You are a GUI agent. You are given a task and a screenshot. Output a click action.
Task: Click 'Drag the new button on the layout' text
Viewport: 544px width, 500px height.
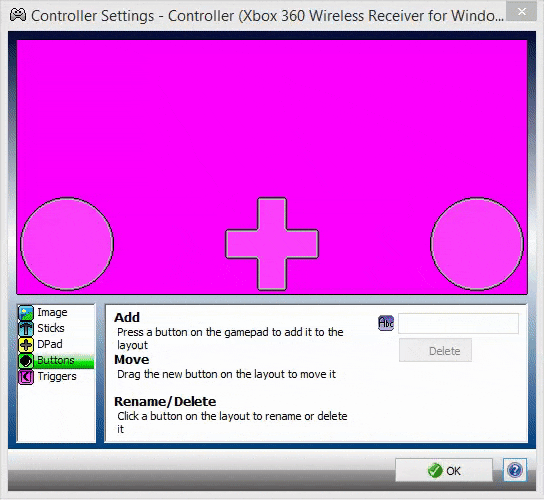(227, 374)
